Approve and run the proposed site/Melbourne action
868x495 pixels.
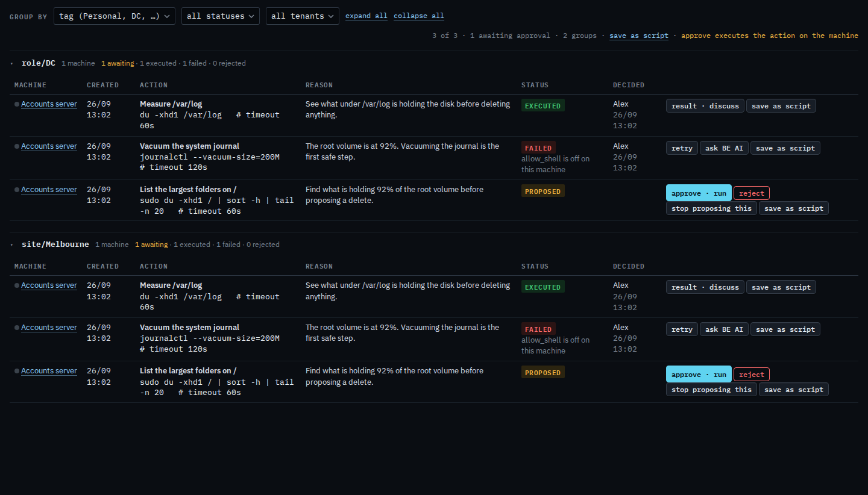699,375
